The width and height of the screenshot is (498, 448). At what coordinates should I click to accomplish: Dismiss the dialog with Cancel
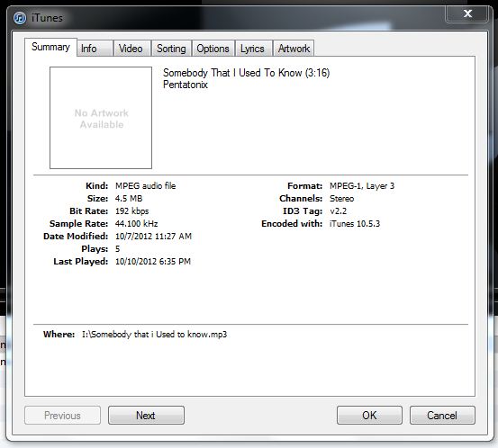[x=442, y=416]
